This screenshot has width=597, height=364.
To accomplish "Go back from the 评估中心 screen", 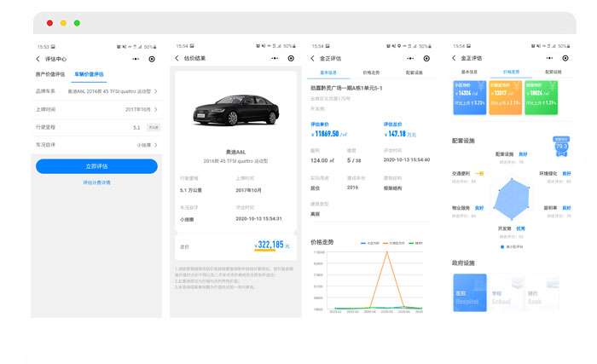I will pyautogui.click(x=38, y=59).
